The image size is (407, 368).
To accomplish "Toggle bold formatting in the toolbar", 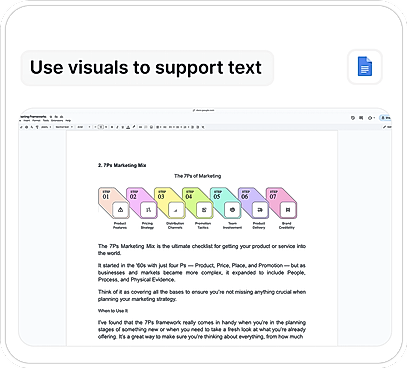I will pos(112,127).
